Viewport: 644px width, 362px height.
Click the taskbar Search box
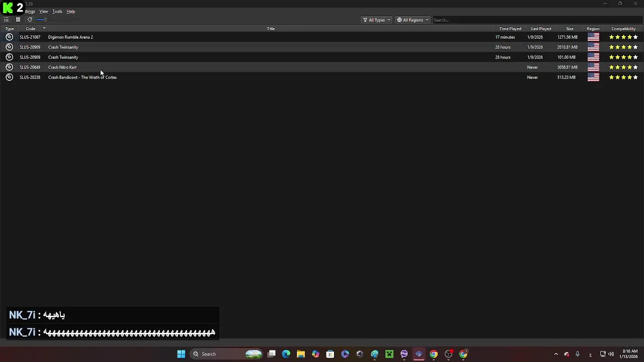(x=227, y=354)
